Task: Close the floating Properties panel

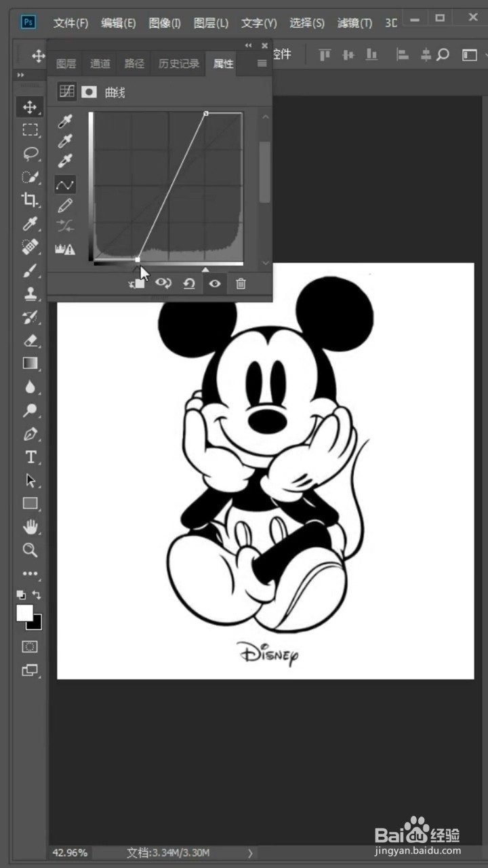Action: pos(264,45)
